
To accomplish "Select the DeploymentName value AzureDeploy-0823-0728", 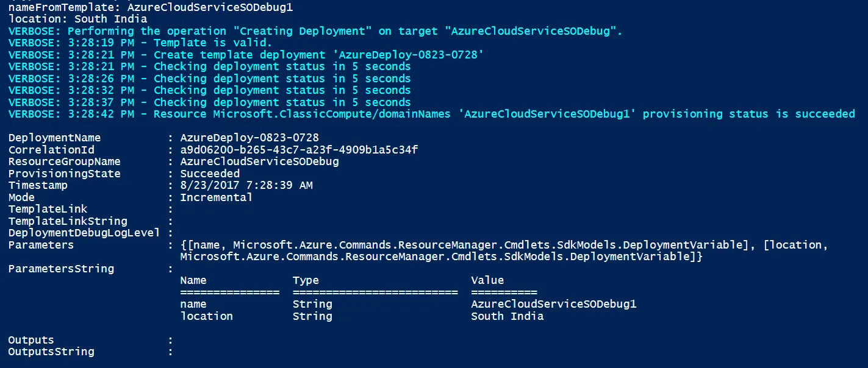I will tap(249, 138).
